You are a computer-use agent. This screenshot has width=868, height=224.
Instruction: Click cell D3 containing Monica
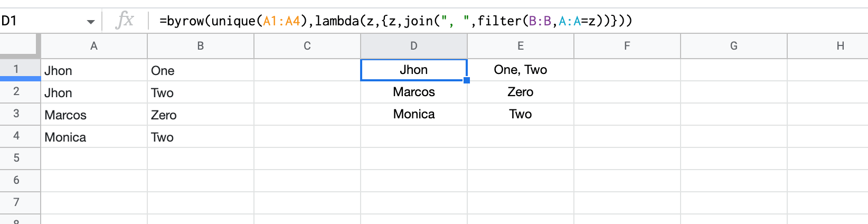point(414,114)
